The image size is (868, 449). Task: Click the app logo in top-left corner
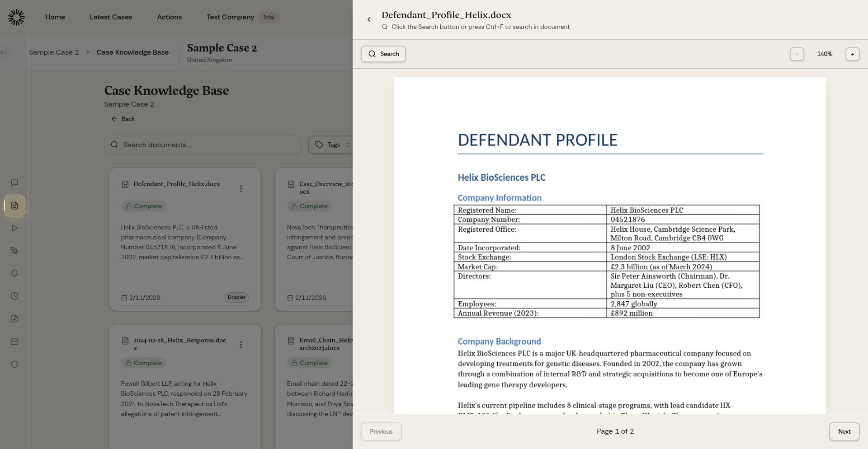coord(16,17)
